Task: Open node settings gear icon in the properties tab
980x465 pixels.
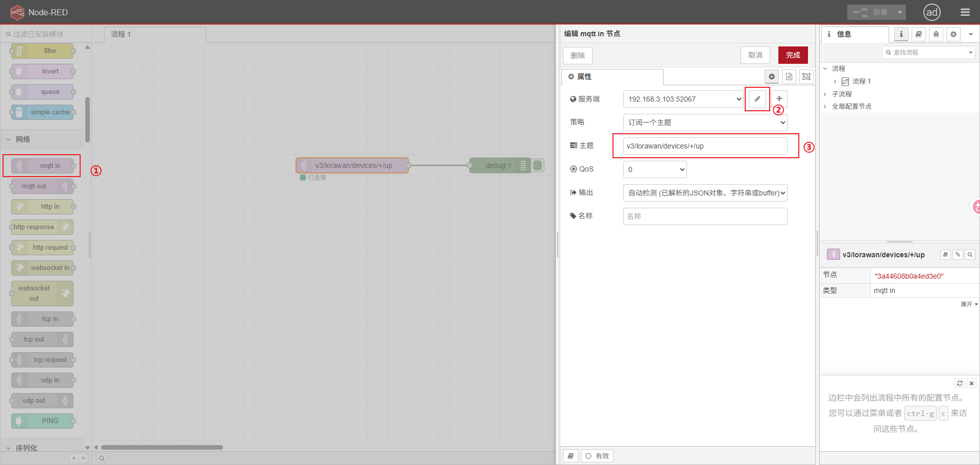Action: pos(772,77)
